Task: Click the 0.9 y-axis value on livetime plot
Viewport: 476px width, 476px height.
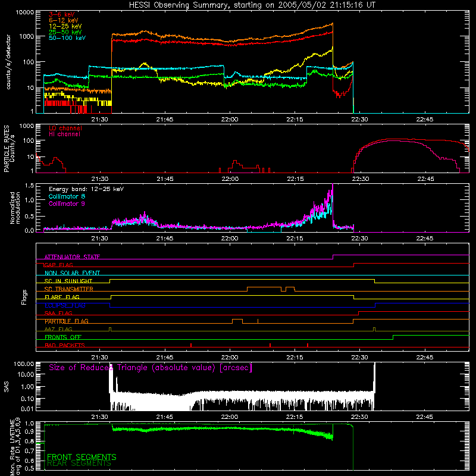Action: (x=29, y=431)
